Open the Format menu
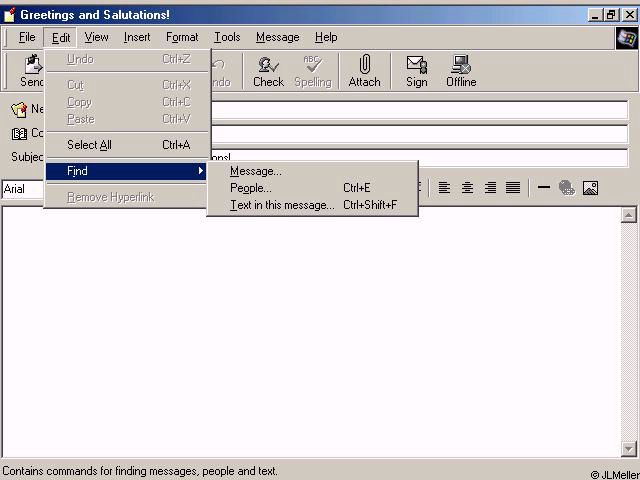The image size is (640, 480). (182, 37)
